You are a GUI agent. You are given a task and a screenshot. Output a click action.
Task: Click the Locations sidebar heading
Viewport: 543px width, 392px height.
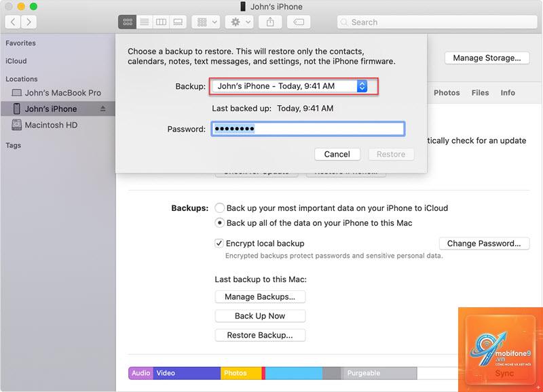click(22, 79)
